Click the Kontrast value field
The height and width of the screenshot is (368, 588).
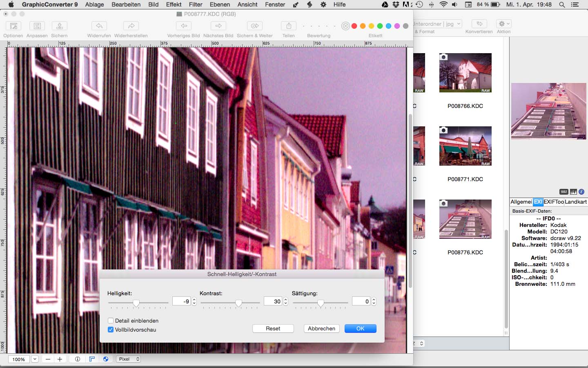click(273, 301)
